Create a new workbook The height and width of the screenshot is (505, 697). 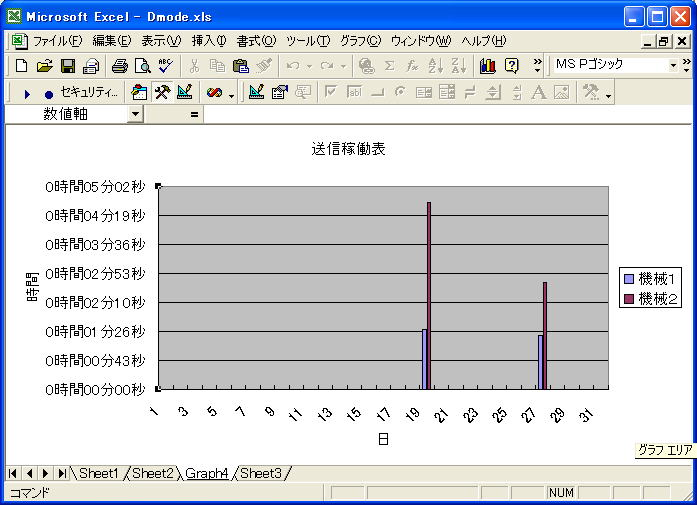point(21,66)
